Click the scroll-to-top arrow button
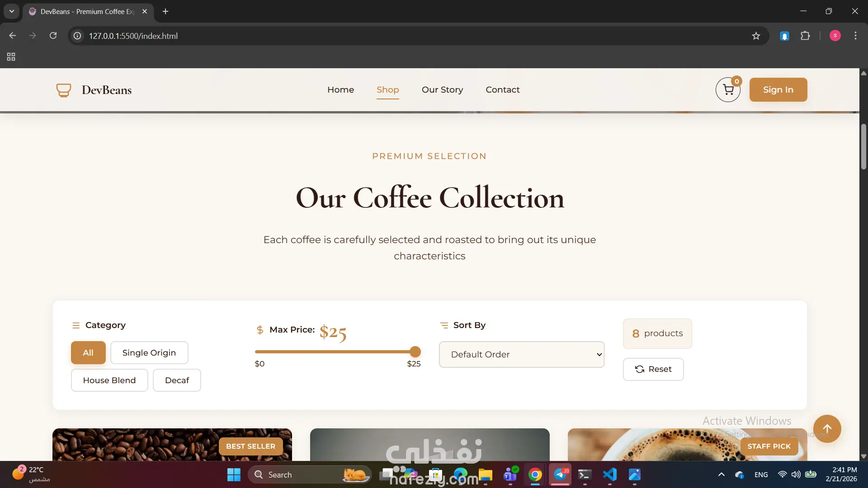The image size is (868, 488). [827, 429]
